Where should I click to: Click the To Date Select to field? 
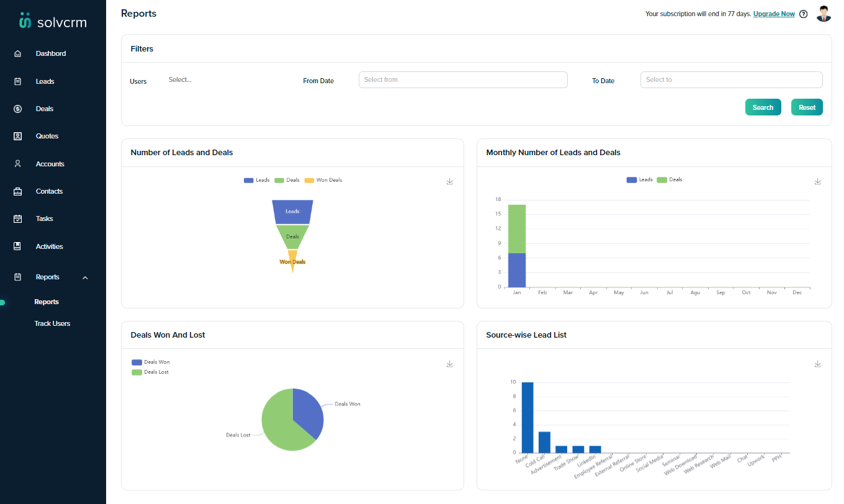(731, 79)
